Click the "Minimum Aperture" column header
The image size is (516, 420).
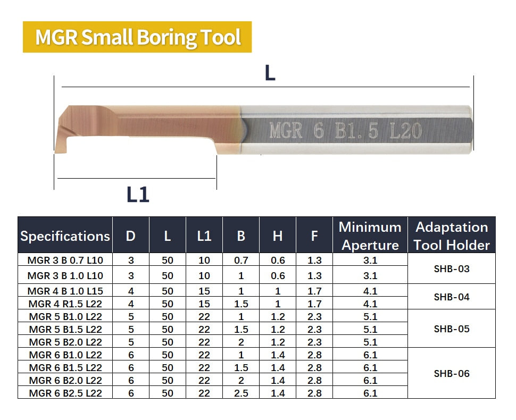point(370,236)
